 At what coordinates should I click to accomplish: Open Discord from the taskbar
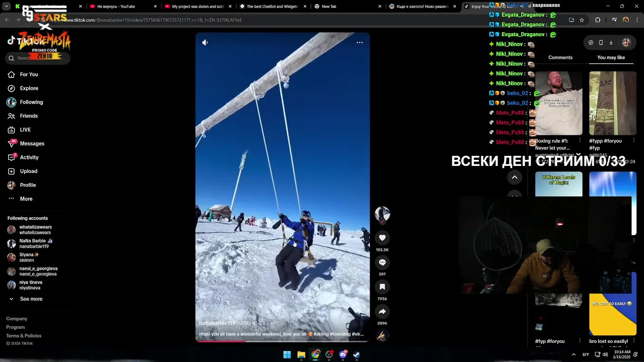tap(343, 354)
